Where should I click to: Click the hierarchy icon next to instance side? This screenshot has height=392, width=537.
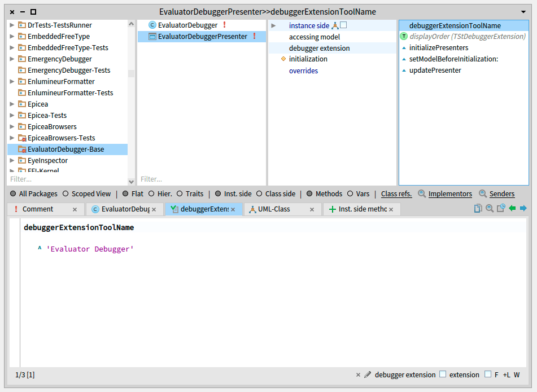pos(335,25)
